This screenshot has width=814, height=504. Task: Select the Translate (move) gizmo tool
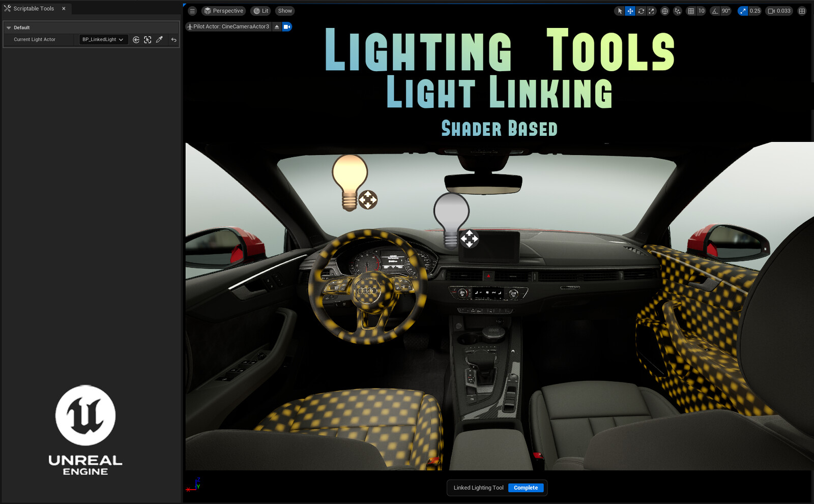tap(630, 11)
